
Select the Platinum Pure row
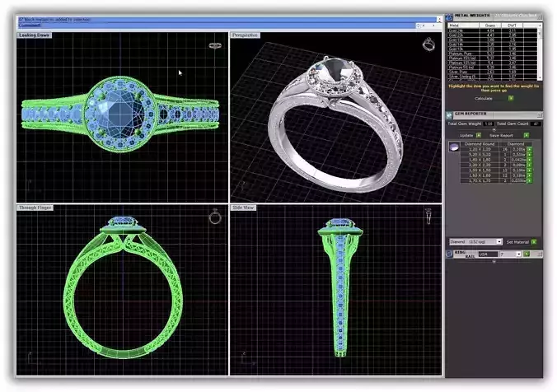[x=492, y=54]
